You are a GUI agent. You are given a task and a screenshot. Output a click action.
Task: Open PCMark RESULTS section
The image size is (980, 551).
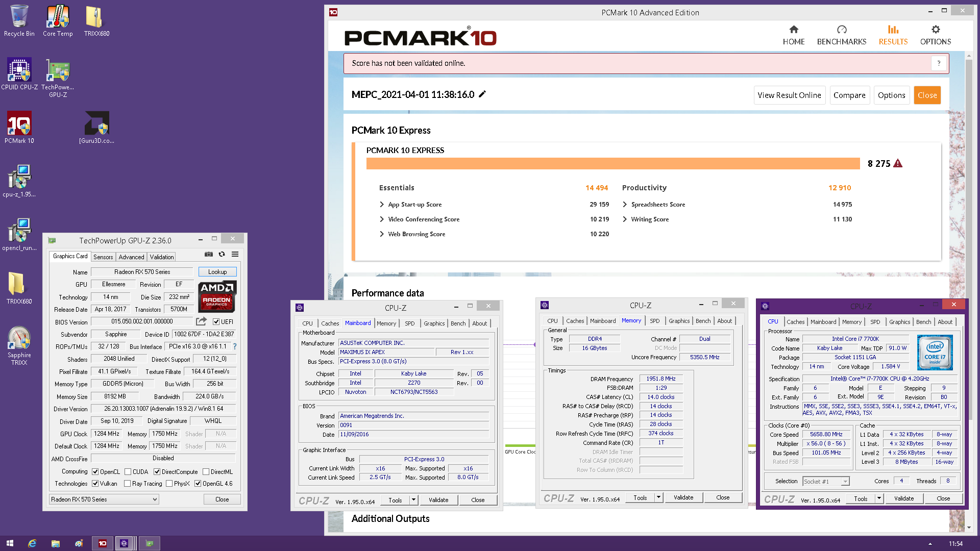coord(893,35)
